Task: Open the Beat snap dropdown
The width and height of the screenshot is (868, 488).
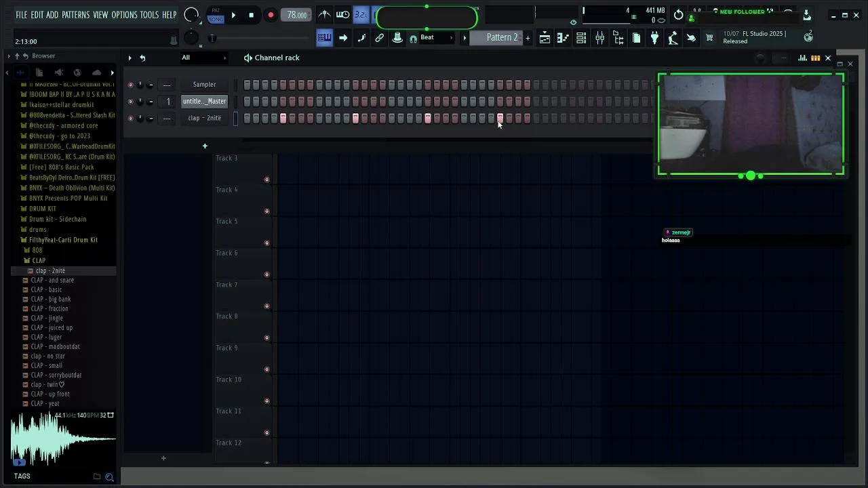Action: (x=437, y=38)
